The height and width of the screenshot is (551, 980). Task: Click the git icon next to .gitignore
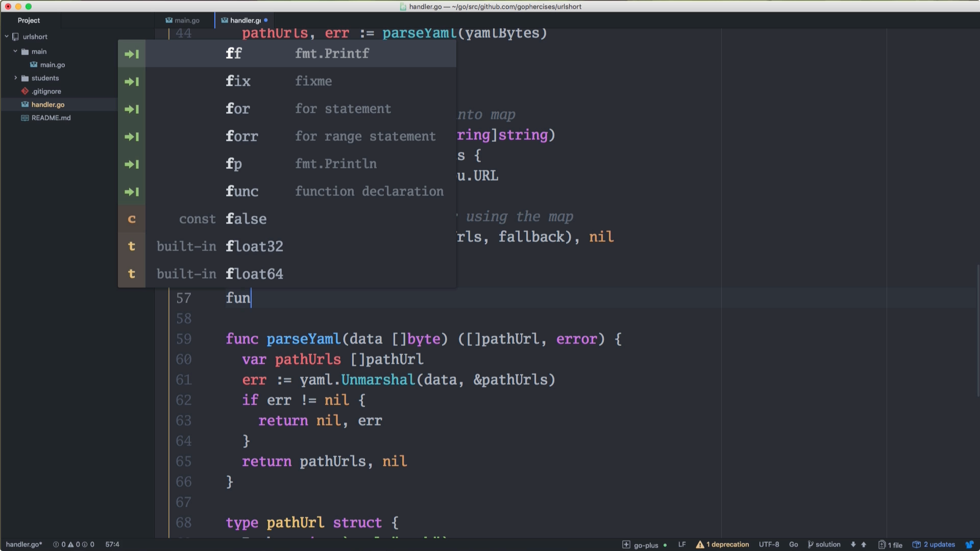(x=25, y=91)
